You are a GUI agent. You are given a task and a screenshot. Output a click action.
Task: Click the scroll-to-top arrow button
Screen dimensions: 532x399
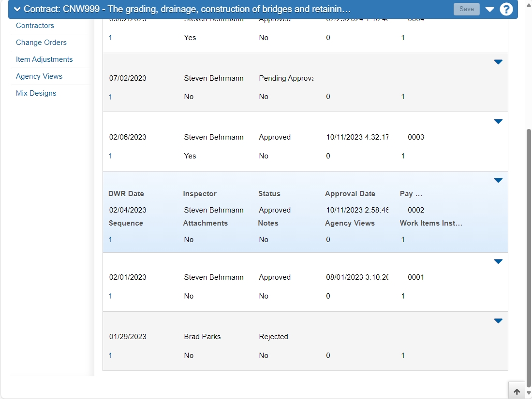(x=517, y=392)
